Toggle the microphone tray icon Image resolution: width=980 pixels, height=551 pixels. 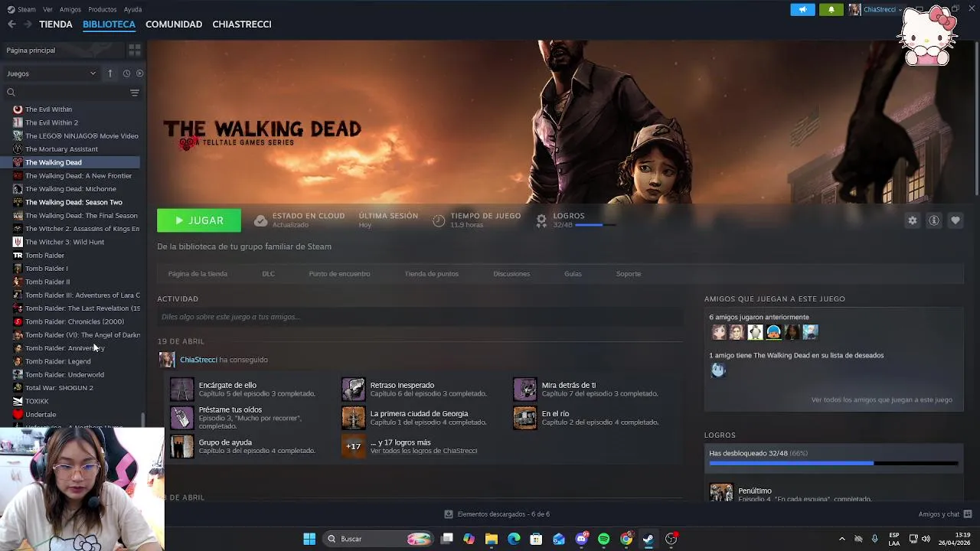[x=874, y=539]
